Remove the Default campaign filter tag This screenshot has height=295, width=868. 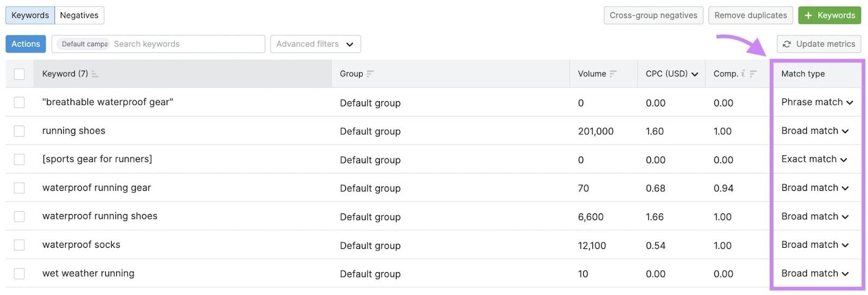84,44
